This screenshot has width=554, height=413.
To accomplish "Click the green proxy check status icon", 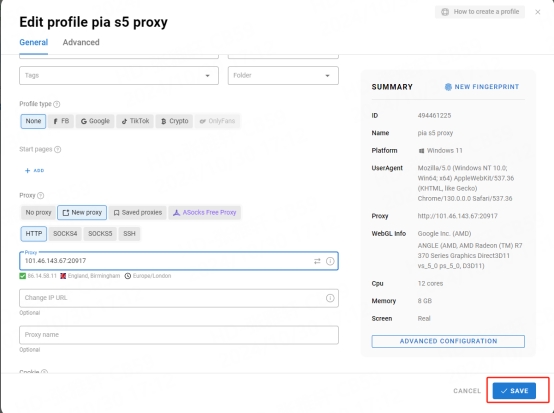I will 23,276.
